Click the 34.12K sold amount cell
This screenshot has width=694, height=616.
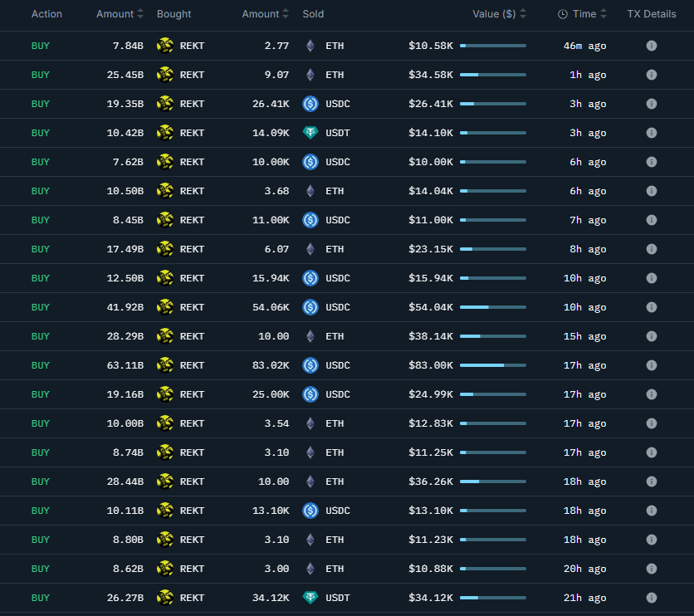[271, 598]
